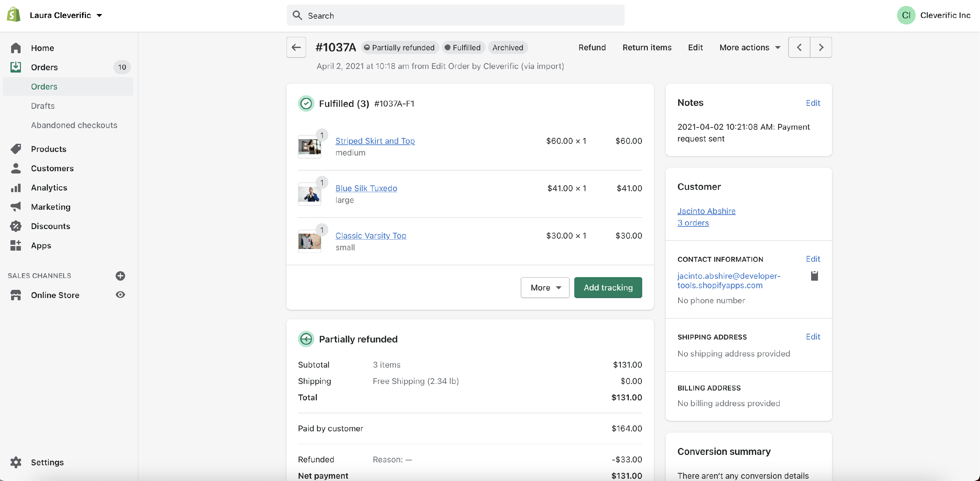Expand the Laura Cleverific store switcher
Viewport: 980px width, 481px height.
pos(65,15)
